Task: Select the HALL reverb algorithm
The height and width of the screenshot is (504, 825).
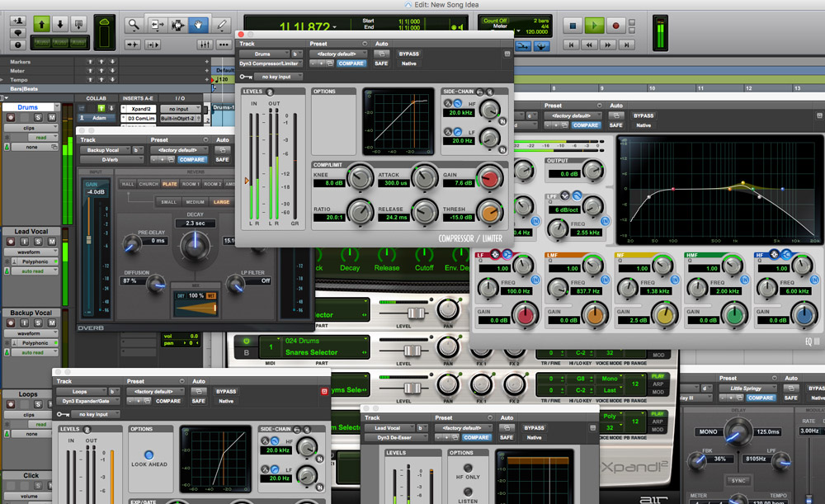Action: (x=128, y=184)
